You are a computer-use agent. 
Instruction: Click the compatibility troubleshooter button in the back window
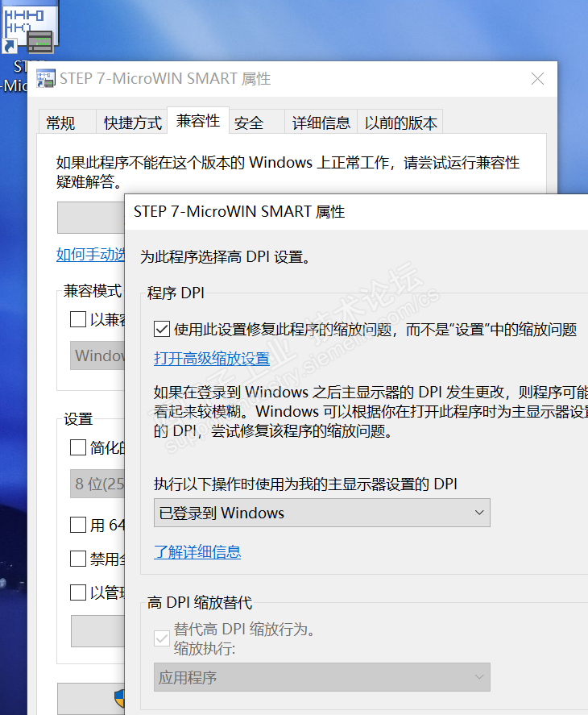91,218
